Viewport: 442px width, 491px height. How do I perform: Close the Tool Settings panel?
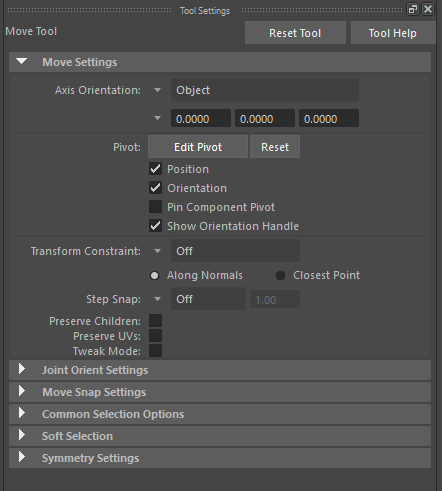(x=428, y=9)
